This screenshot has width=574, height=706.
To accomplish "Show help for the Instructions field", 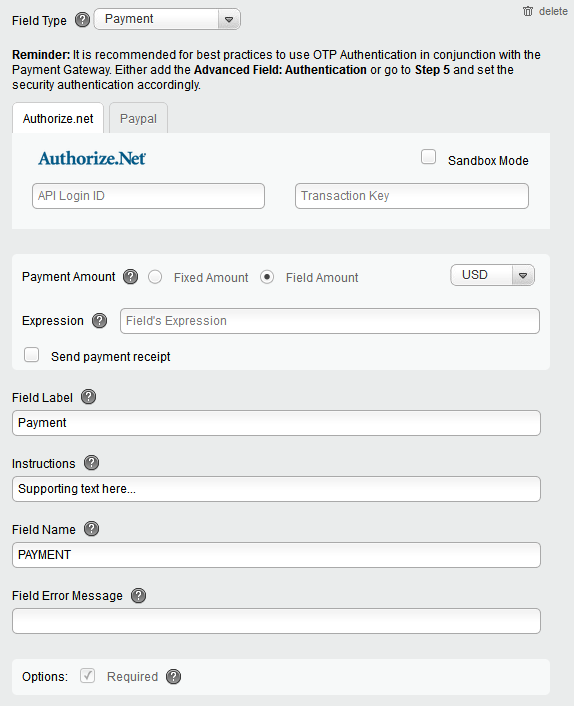I will click(x=91, y=462).
